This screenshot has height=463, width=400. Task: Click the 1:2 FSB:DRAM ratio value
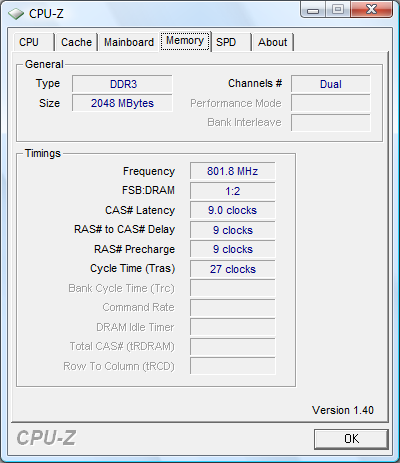point(233,191)
